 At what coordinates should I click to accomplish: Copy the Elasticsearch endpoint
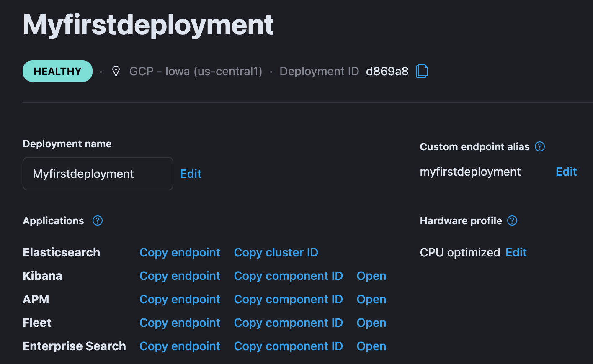click(180, 252)
